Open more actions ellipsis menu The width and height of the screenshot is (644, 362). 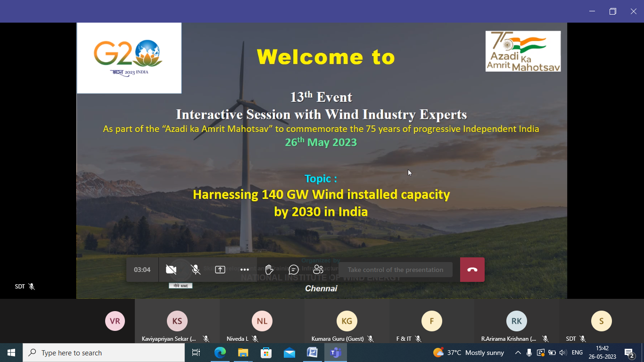(x=245, y=270)
